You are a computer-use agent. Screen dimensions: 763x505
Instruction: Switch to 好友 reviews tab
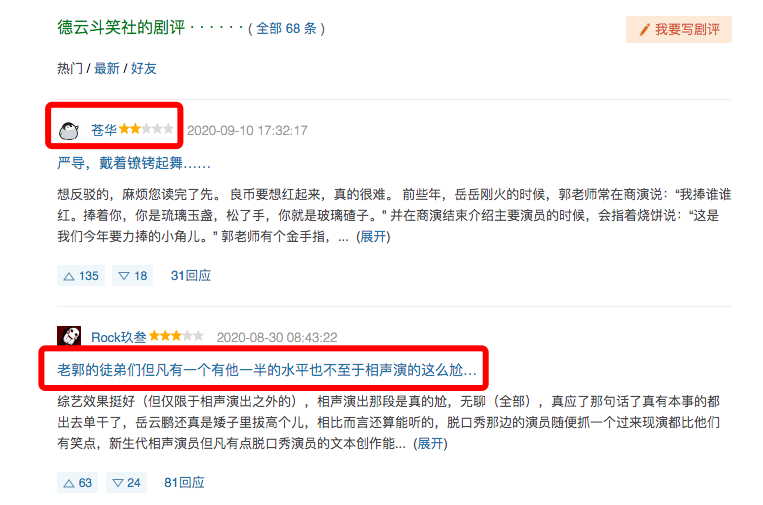pyautogui.click(x=144, y=68)
